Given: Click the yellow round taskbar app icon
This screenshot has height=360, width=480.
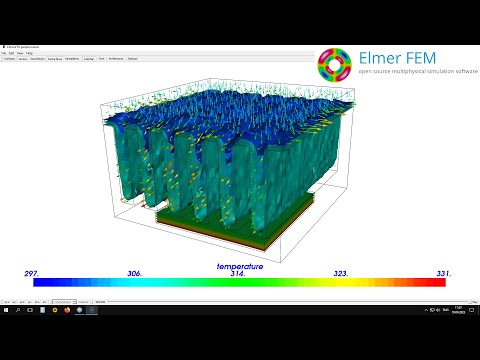Looking at the screenshot, I should (55, 310).
